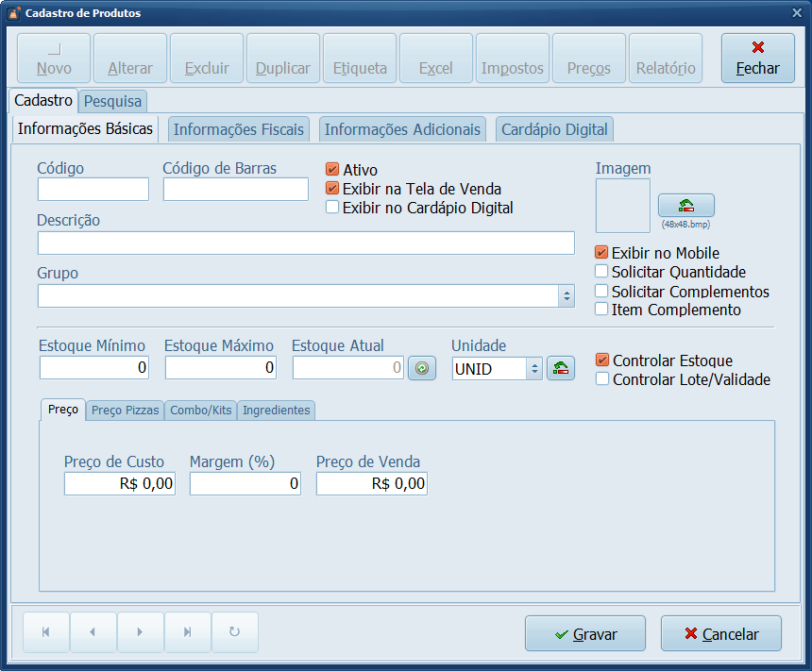This screenshot has width=812, height=671.
Task: Uncheck the Ativo checkbox
Action: click(x=332, y=170)
